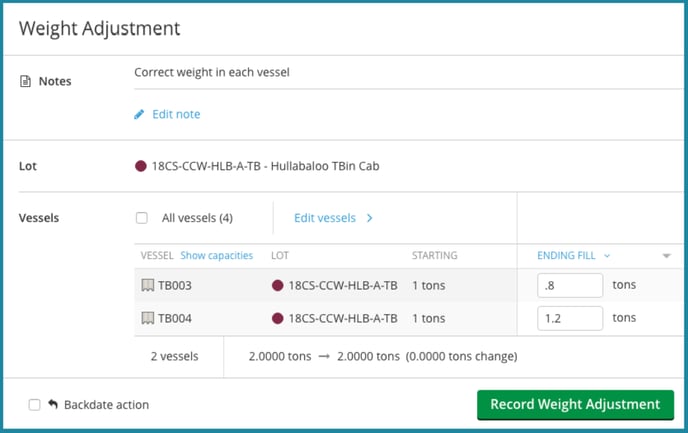
Task: Click the Notes document icon
Action: 26,81
